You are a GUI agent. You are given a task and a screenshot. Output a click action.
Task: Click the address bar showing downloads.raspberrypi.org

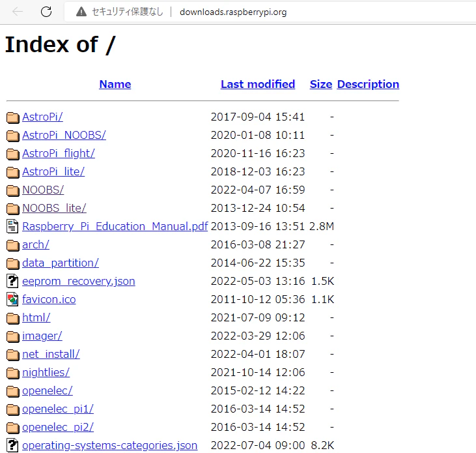point(233,12)
